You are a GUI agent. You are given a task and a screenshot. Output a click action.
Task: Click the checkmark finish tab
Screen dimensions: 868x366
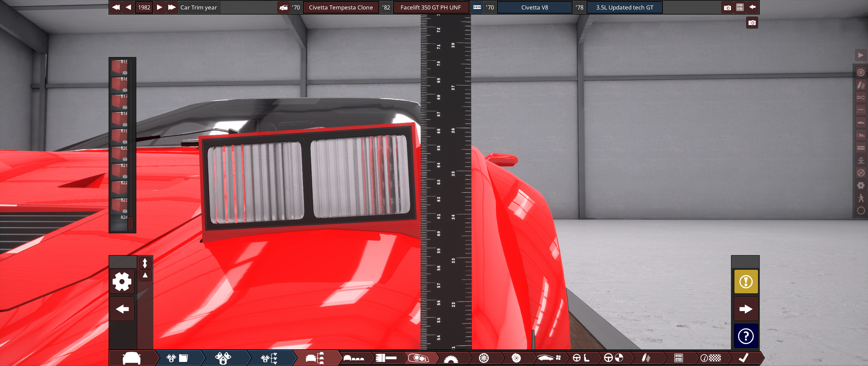click(x=744, y=358)
